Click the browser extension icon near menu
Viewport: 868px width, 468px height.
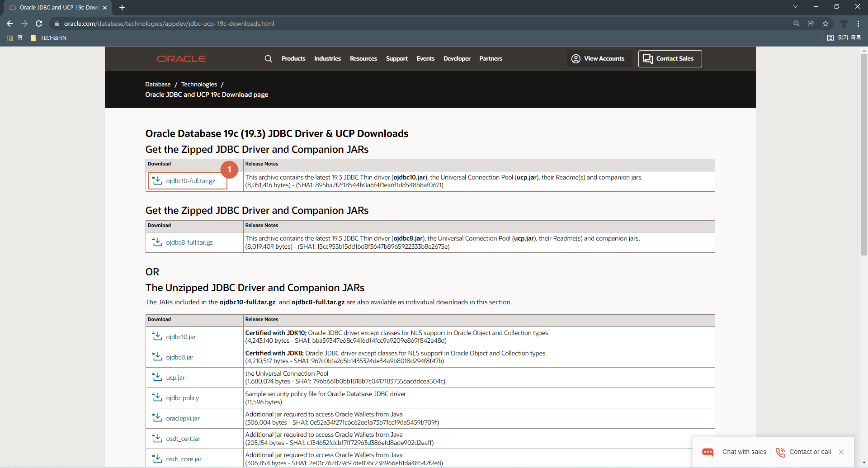tap(844, 24)
